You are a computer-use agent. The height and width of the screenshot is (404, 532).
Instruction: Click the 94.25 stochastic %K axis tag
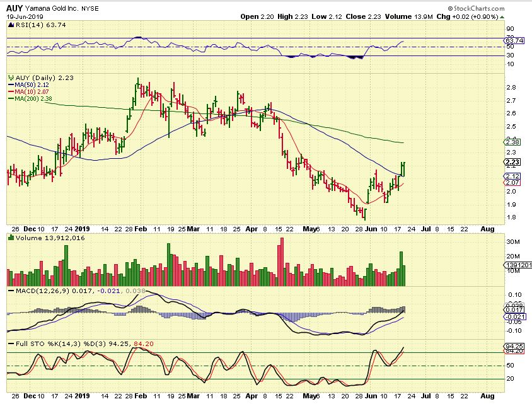click(515, 347)
